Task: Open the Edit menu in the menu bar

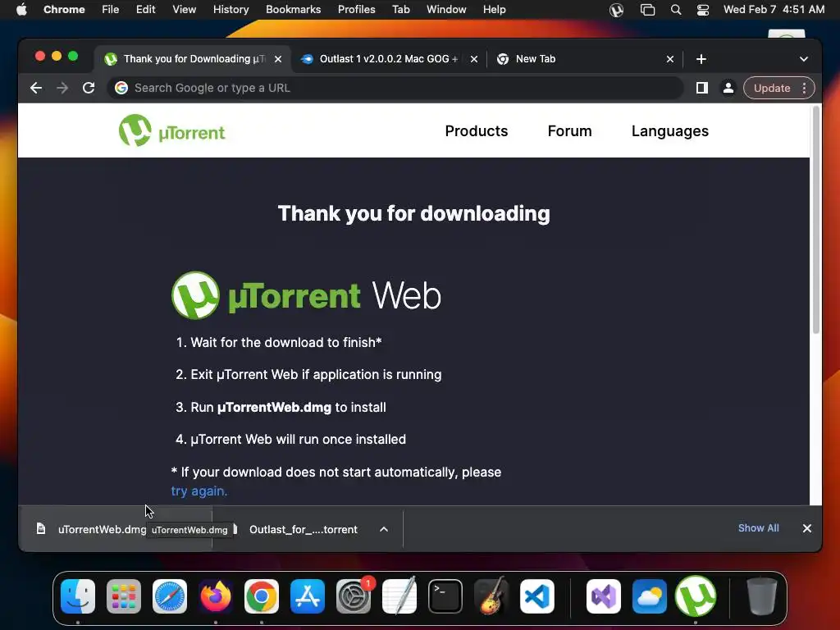Action: pyautogui.click(x=145, y=9)
